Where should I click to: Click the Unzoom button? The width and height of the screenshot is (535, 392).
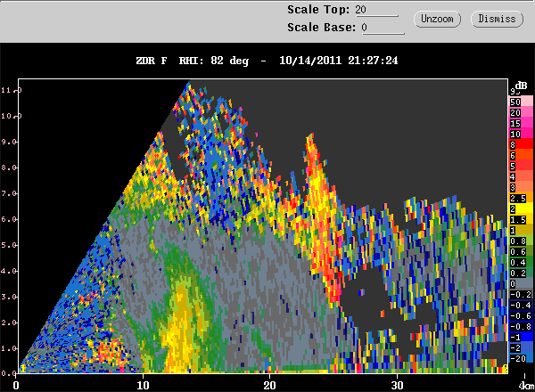437,19
